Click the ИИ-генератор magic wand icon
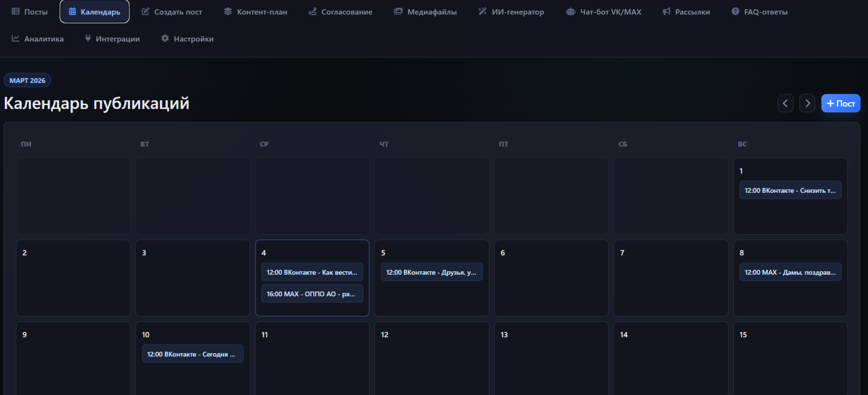Screen dimensions: 868x395 482,11
